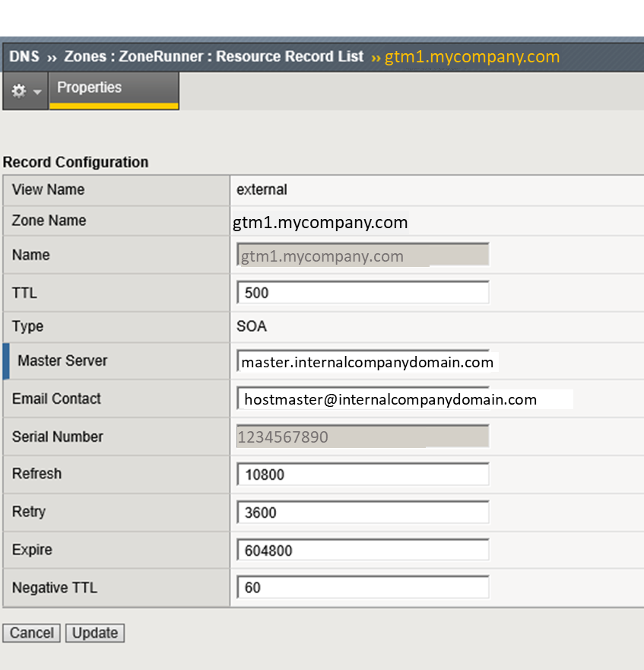
Task: Click the disabled Name field
Action: click(362, 256)
